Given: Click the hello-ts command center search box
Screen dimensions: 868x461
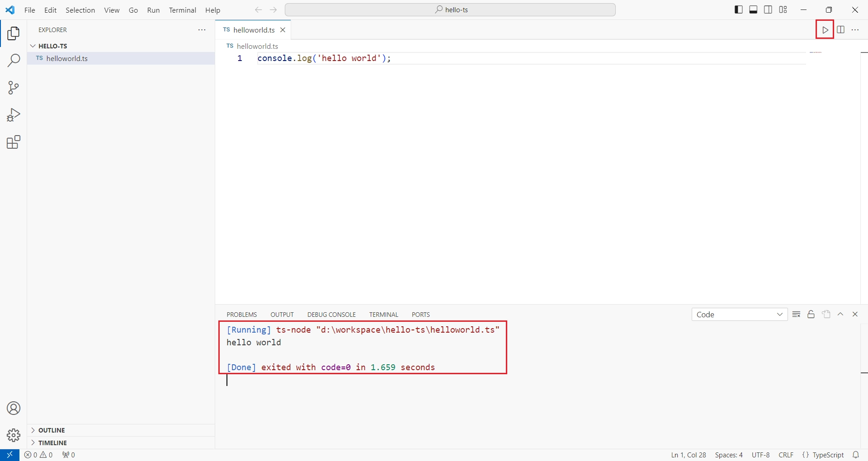Looking at the screenshot, I should point(450,10).
